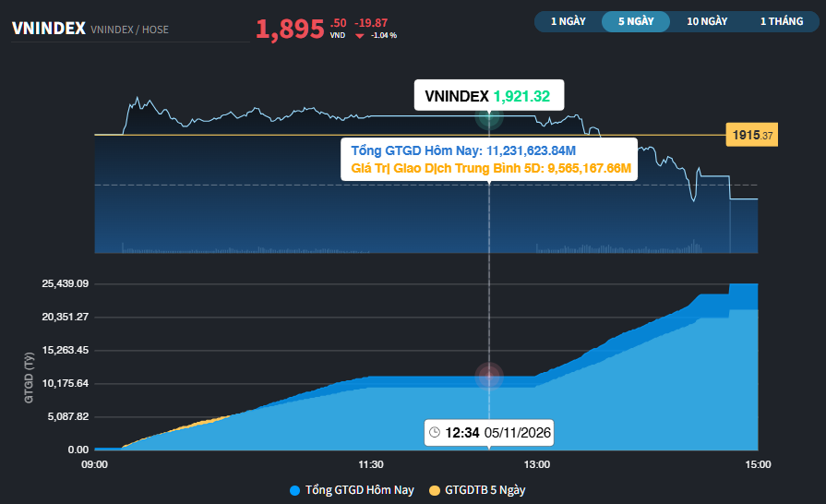Toggle the Tổng GTGD Hôm Nay legend
Image resolution: width=826 pixels, height=504 pixels.
click(x=352, y=490)
